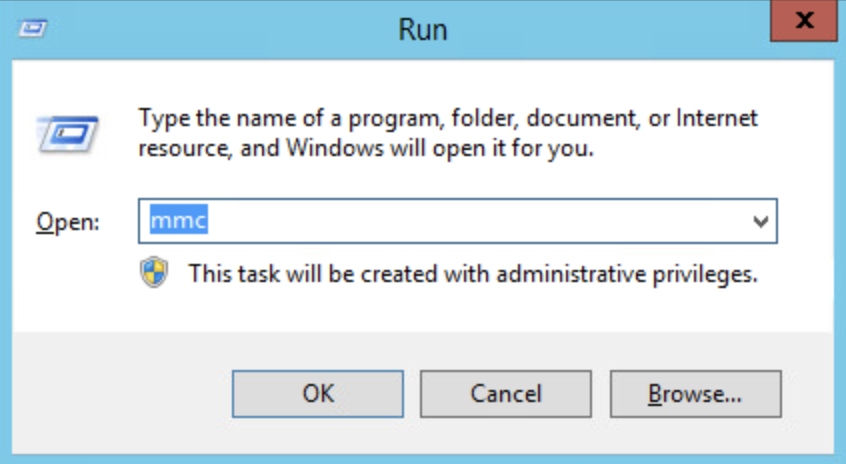Click the "Open:" field label
The height and width of the screenshot is (464, 846).
(68, 222)
